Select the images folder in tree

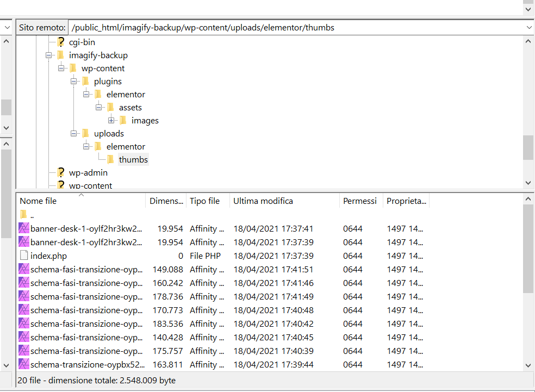point(145,121)
